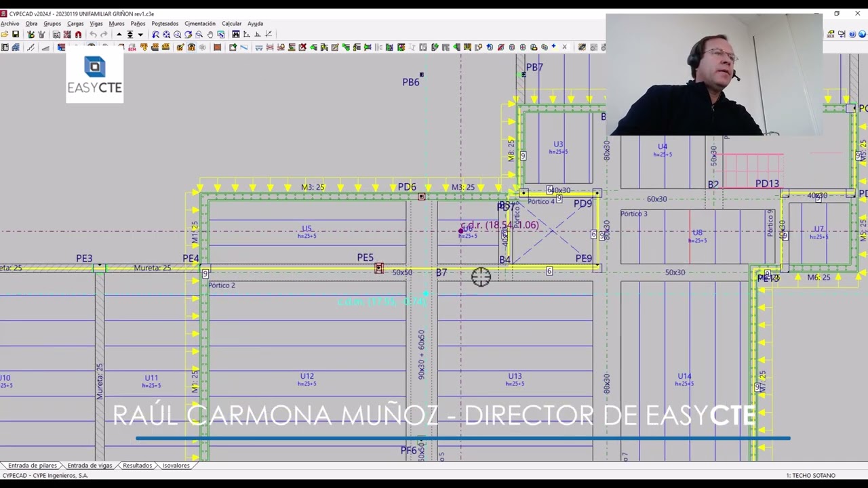Restore down the CYPECAD window
The height and width of the screenshot is (488, 868).
(x=837, y=13)
